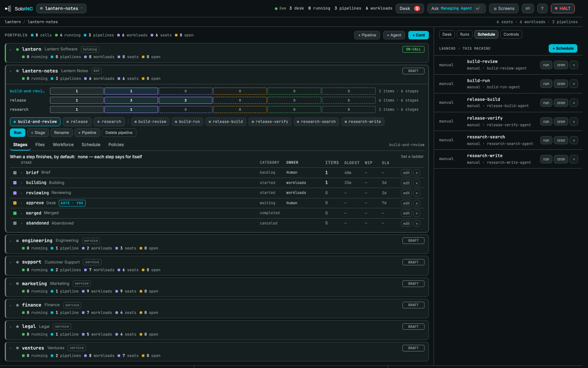Click the SoloINC logo icon
The width and height of the screenshot is (588, 368).
(x=8, y=8)
